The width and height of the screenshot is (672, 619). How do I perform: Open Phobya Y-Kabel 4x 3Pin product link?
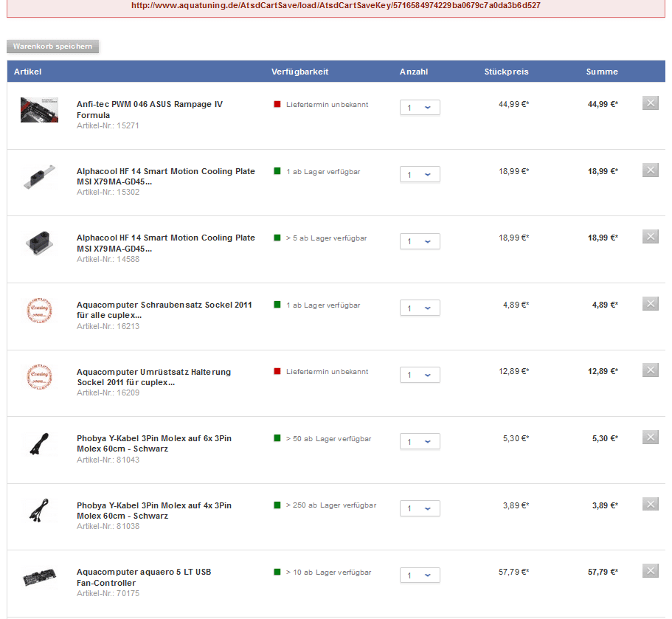coord(154,510)
